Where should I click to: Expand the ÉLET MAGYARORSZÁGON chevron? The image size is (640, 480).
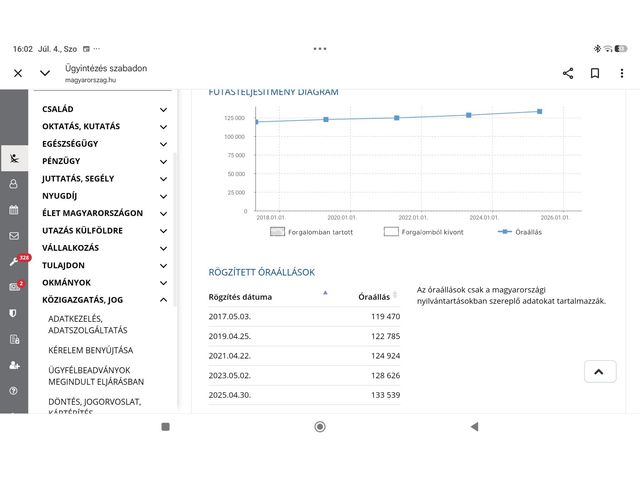[x=163, y=213]
